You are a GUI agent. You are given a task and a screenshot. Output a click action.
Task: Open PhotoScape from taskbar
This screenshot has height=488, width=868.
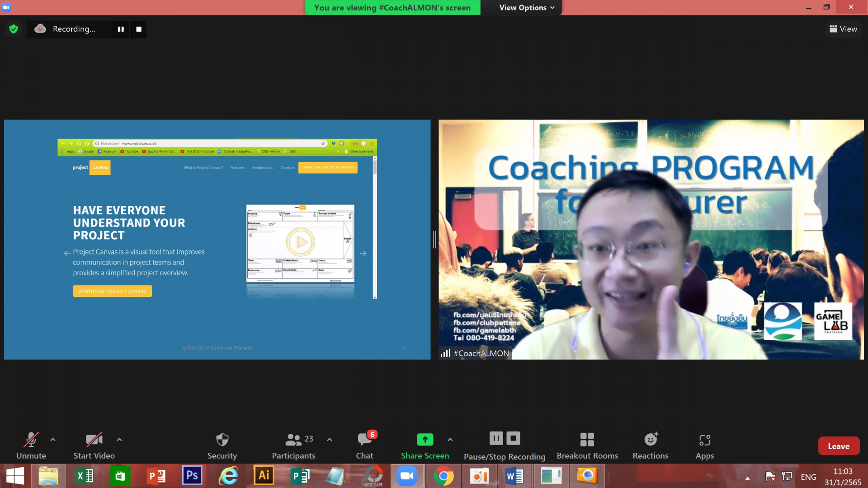[373, 476]
